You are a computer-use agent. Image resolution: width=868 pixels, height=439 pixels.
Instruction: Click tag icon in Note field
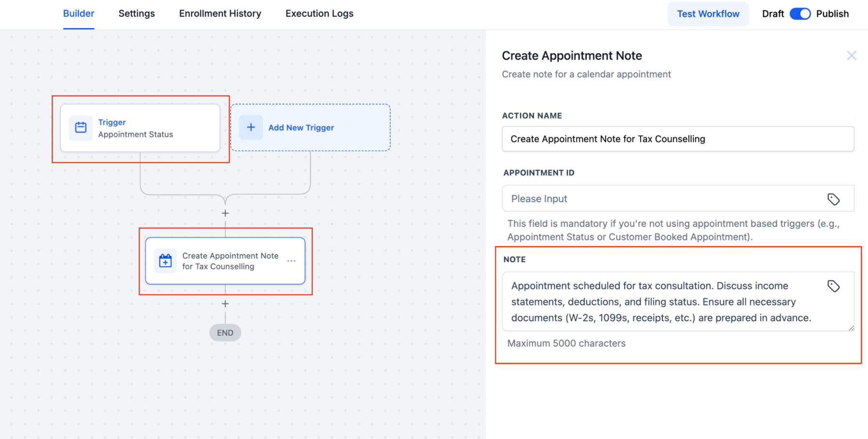833,286
